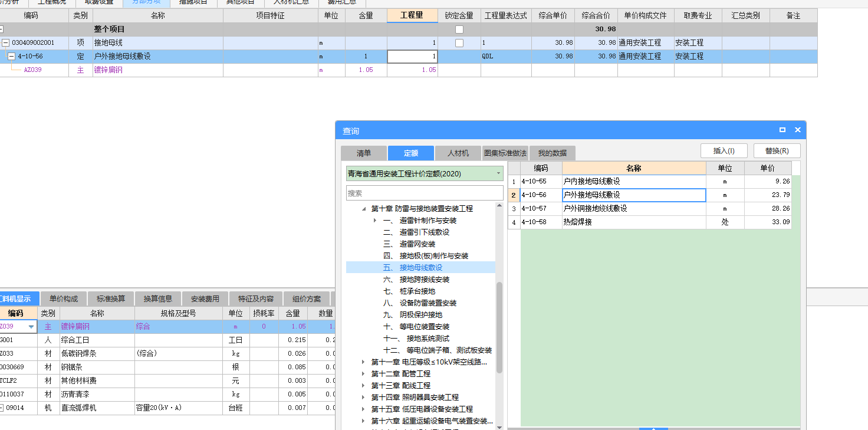Open the 图集标准做法 tab

(x=505, y=153)
